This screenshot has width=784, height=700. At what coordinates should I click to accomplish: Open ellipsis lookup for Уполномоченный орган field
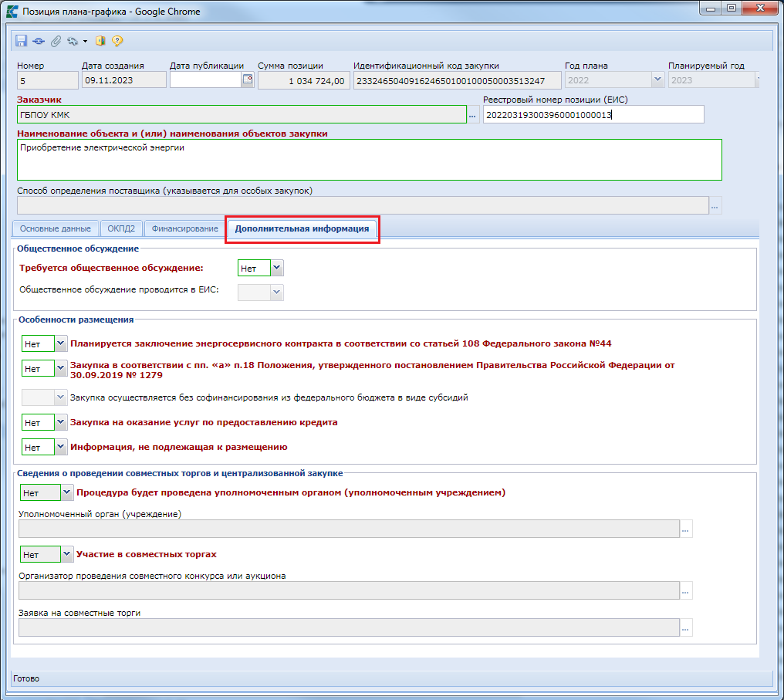tap(686, 529)
